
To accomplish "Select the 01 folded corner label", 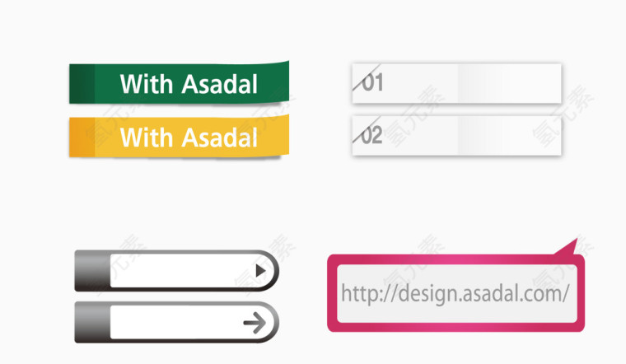I will 368,81.
